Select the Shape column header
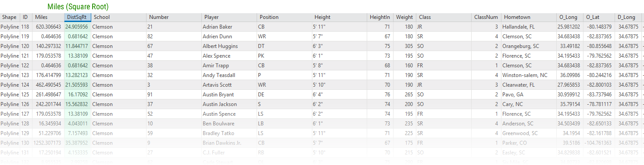 click(10, 17)
